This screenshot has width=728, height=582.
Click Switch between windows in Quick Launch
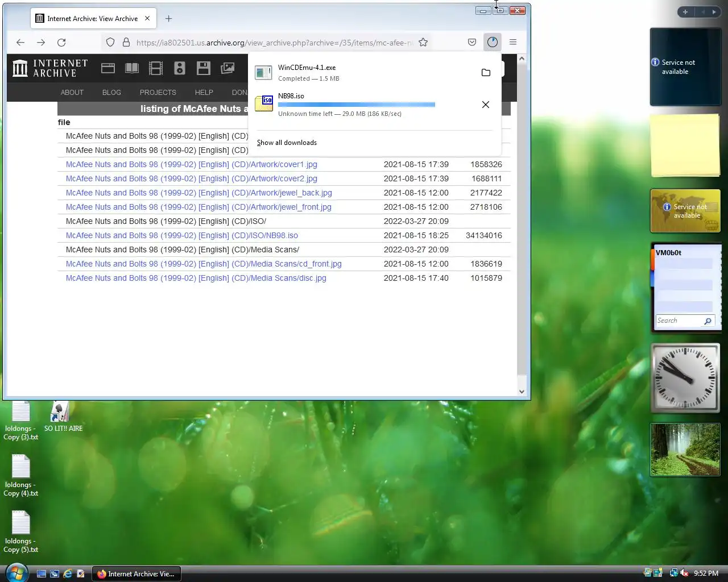[55, 574]
